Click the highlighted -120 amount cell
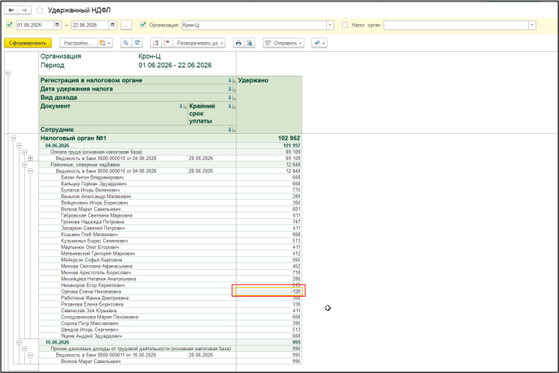 tap(269, 291)
